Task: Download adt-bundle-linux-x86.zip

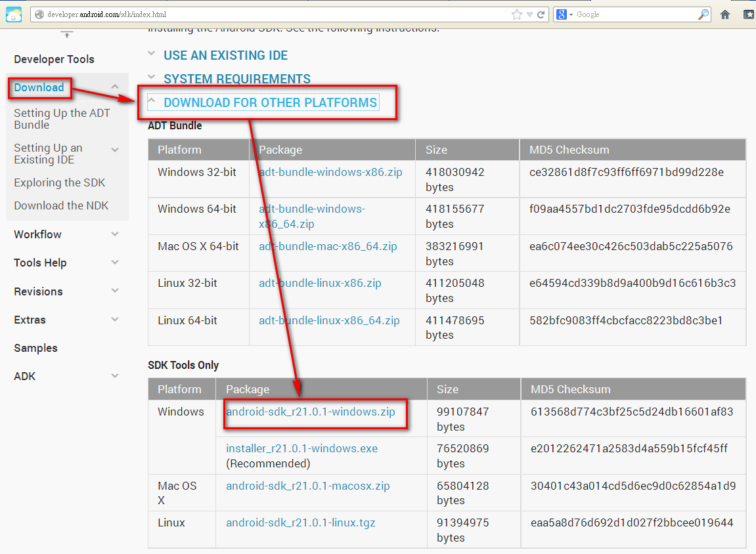Action: coord(320,283)
